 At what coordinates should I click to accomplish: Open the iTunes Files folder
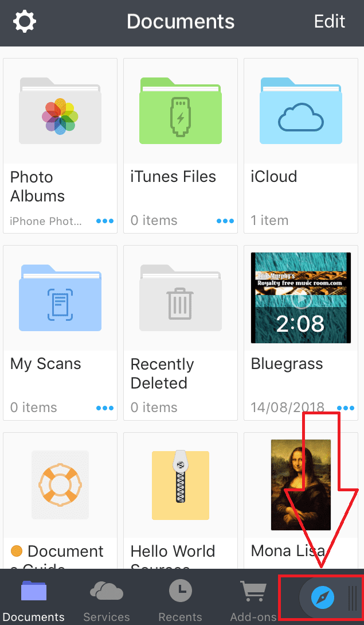coord(181,111)
